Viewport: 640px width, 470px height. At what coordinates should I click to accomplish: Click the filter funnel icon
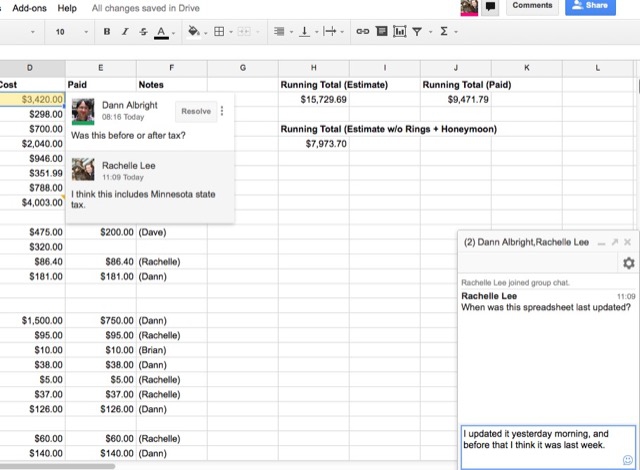417,31
